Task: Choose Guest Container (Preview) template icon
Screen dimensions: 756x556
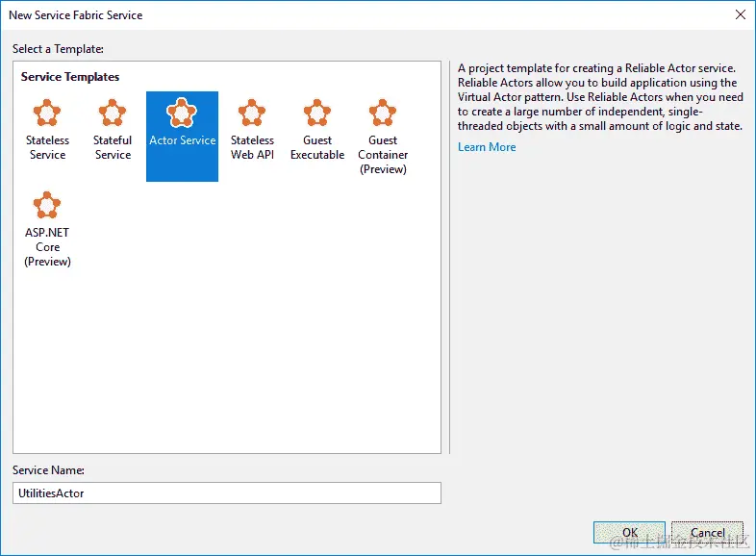Action: (383, 113)
